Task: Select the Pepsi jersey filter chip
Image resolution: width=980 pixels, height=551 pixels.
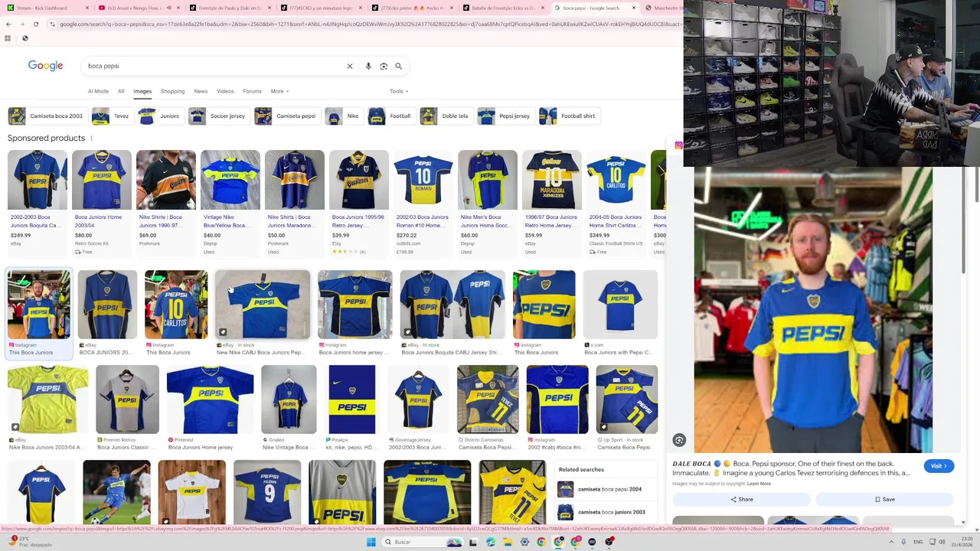Action: 505,116
